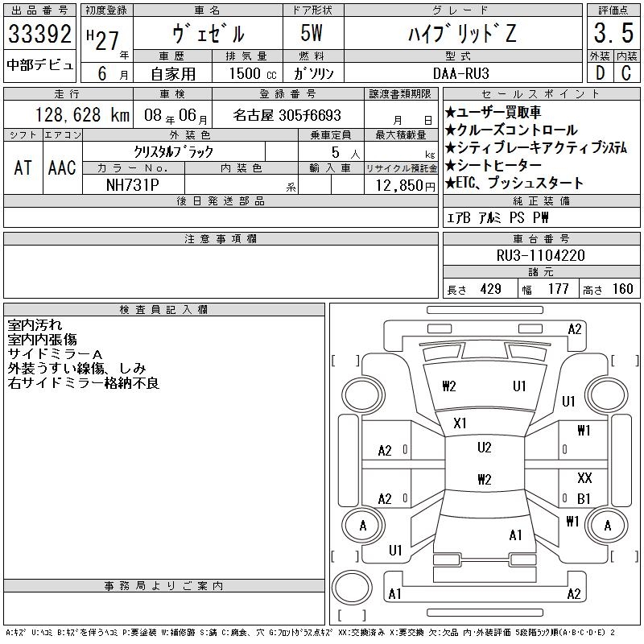Select the width value 177
The image size is (644, 644).
click(x=558, y=289)
